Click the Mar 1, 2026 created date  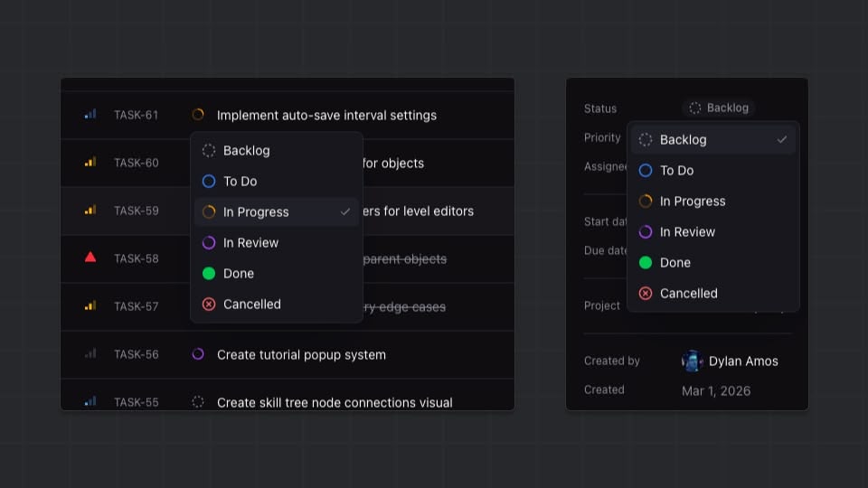716,390
